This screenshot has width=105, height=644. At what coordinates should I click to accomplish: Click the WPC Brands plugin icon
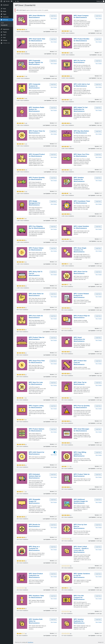click(x=22, y=529)
